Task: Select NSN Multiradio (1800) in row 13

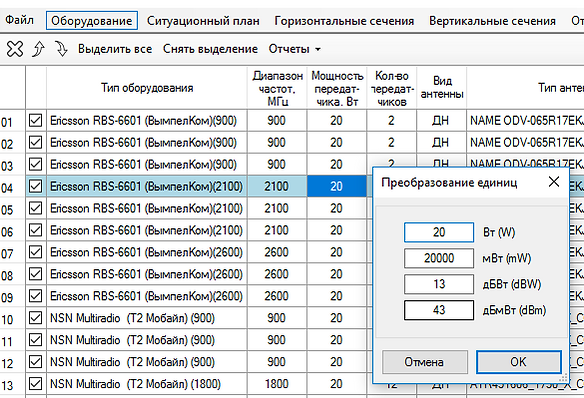Action: click(x=146, y=384)
